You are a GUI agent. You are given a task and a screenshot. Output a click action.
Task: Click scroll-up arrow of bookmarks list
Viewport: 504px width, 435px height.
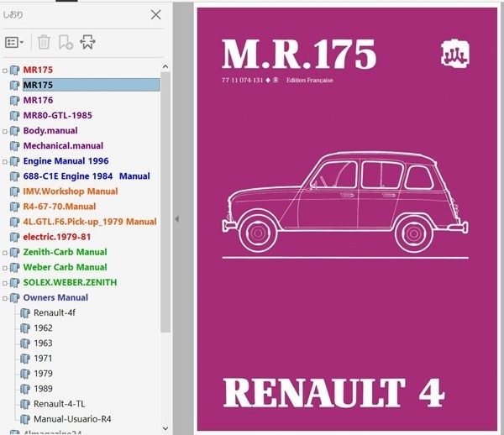coord(165,67)
